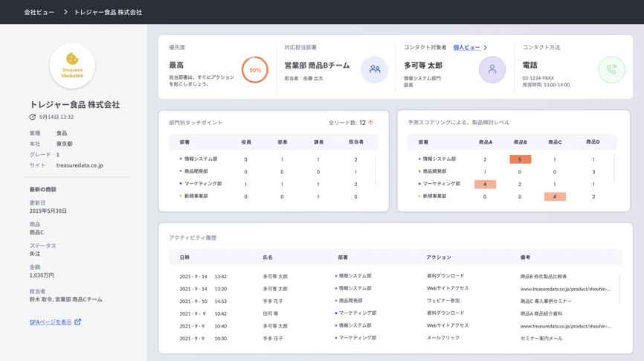Image resolution: width=644 pixels, height=361 pixels.
Task: Click the Treasure Shokuhin company logo
Action: click(x=72, y=66)
